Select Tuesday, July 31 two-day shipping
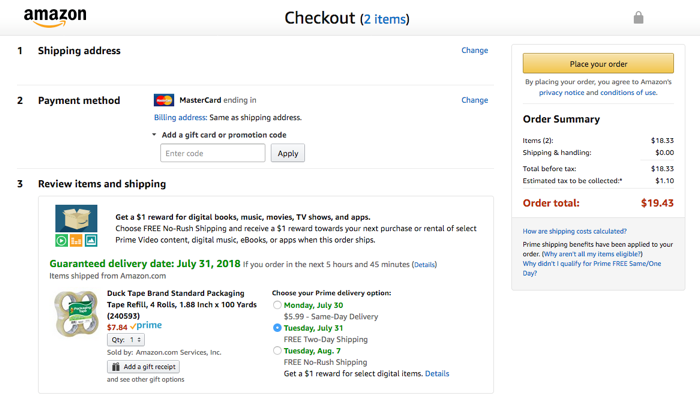This screenshot has height=397, width=700. pyautogui.click(x=277, y=328)
